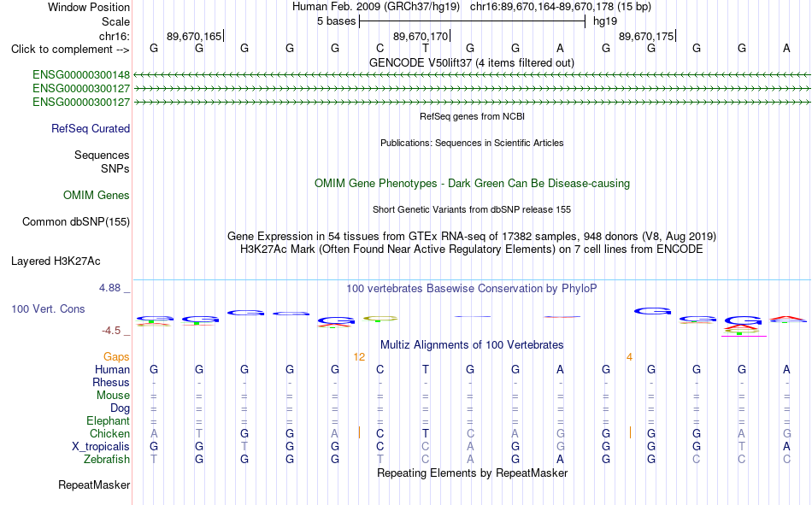
Task: Select the 'Chicken' species label
Action: click(x=109, y=433)
